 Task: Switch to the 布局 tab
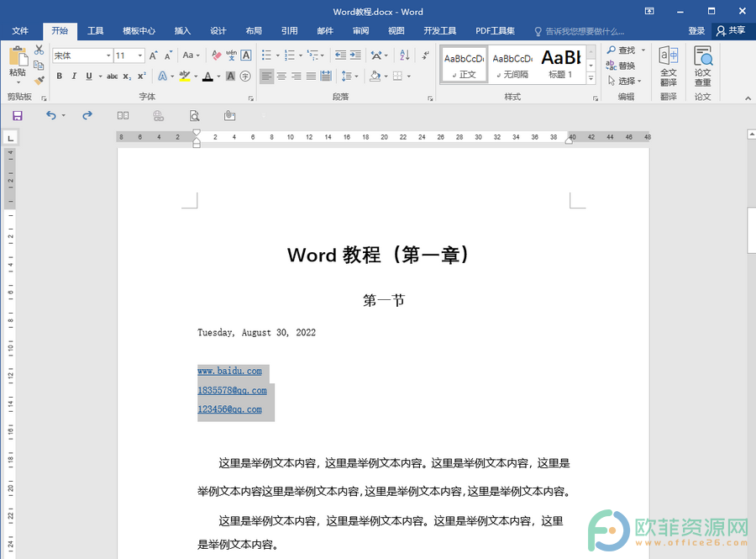point(254,31)
